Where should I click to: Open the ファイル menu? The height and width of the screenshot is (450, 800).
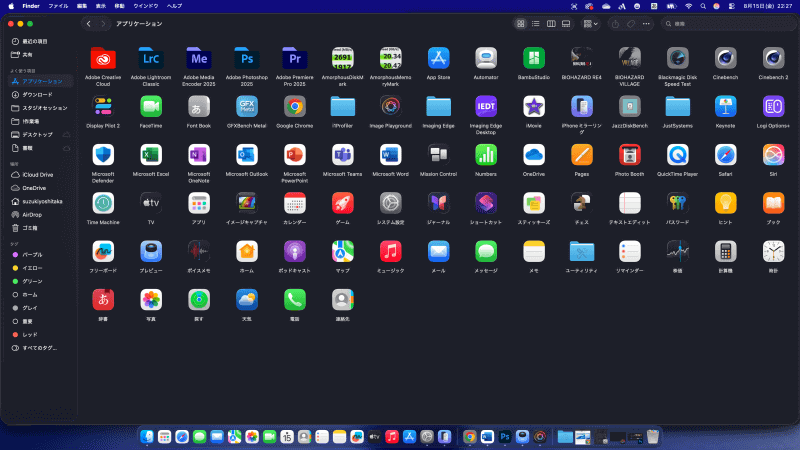click(58, 6)
